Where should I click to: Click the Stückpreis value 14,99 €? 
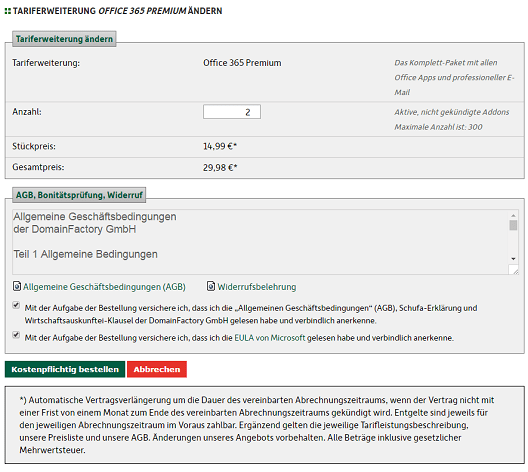pyautogui.click(x=220, y=146)
